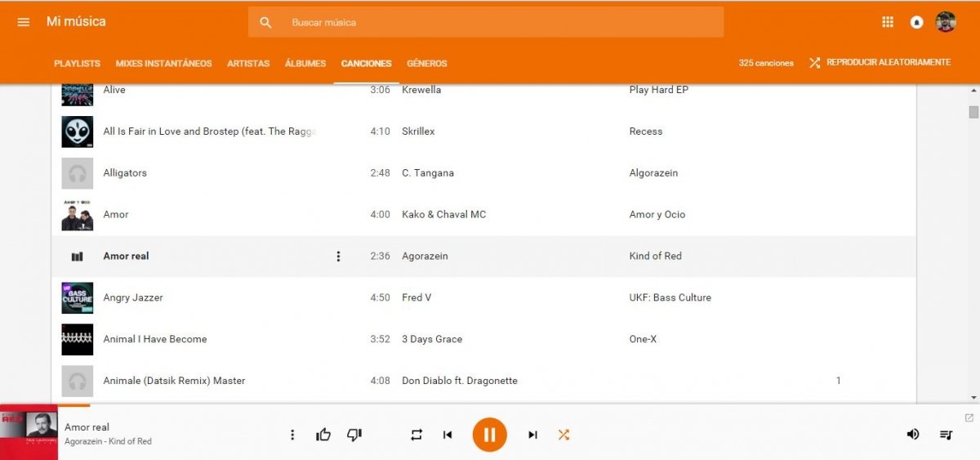Open the Google apps grid

point(888,22)
